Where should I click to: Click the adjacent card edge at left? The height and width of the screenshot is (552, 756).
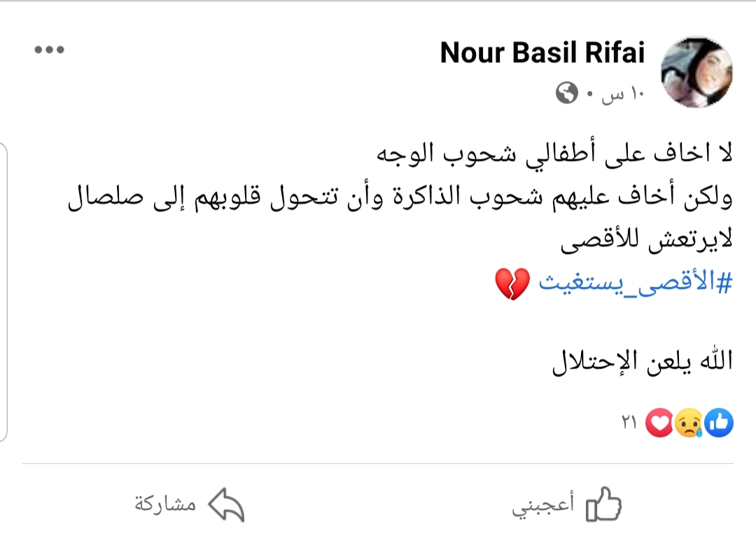tap(3, 292)
